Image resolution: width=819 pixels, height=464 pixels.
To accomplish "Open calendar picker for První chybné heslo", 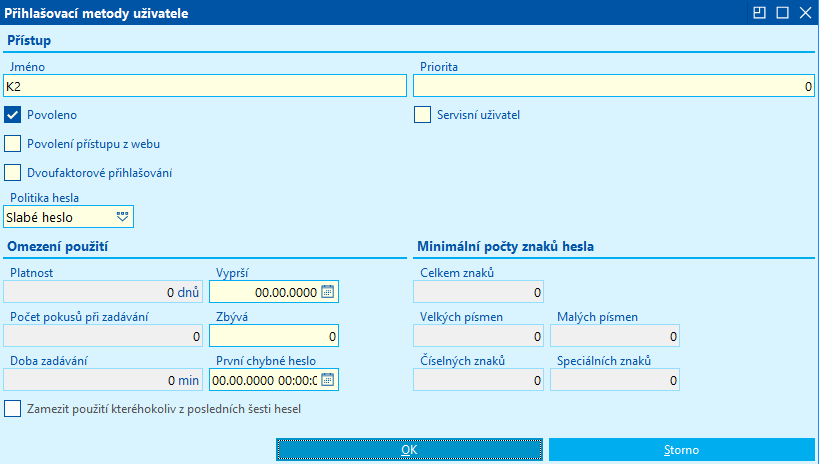I will 327,379.
